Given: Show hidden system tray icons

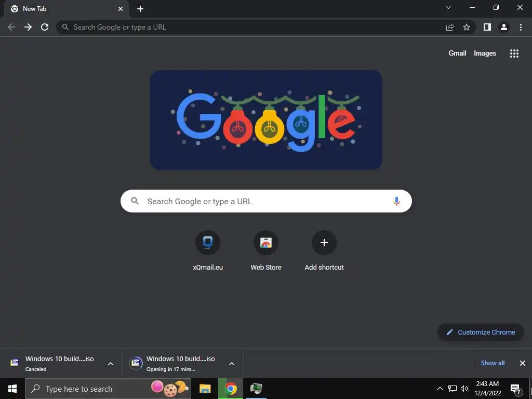Looking at the screenshot, I should [440, 389].
